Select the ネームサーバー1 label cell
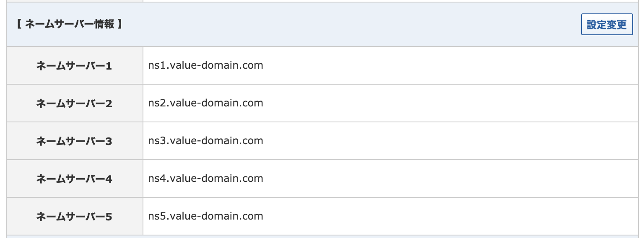This screenshot has height=238, width=644. pyautogui.click(x=74, y=66)
